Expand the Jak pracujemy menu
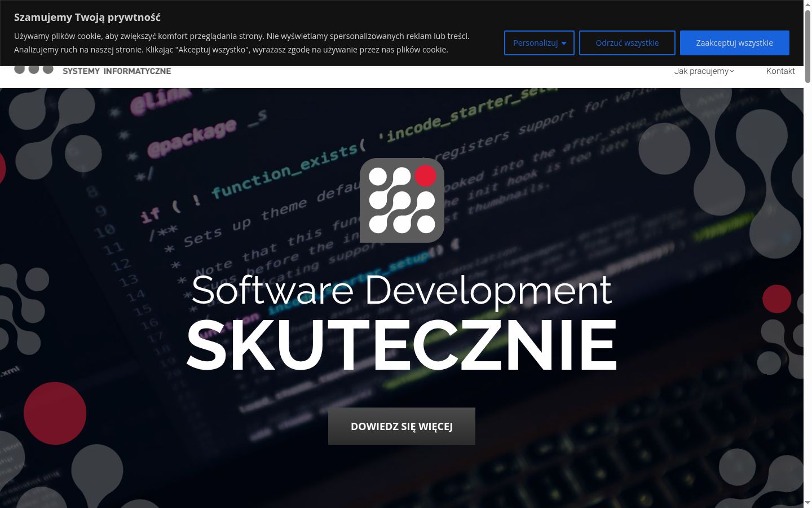This screenshot has width=812, height=508. (x=704, y=71)
